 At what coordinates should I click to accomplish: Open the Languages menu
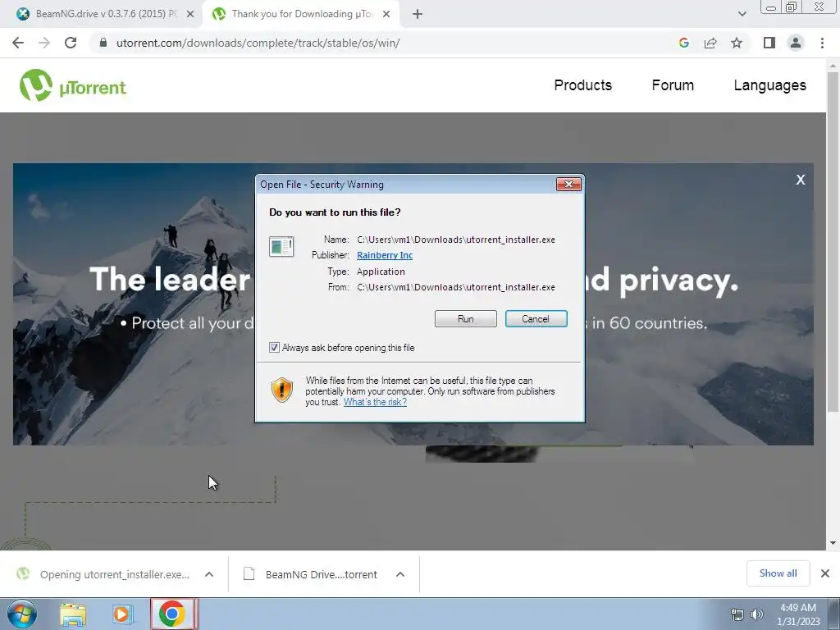point(769,85)
